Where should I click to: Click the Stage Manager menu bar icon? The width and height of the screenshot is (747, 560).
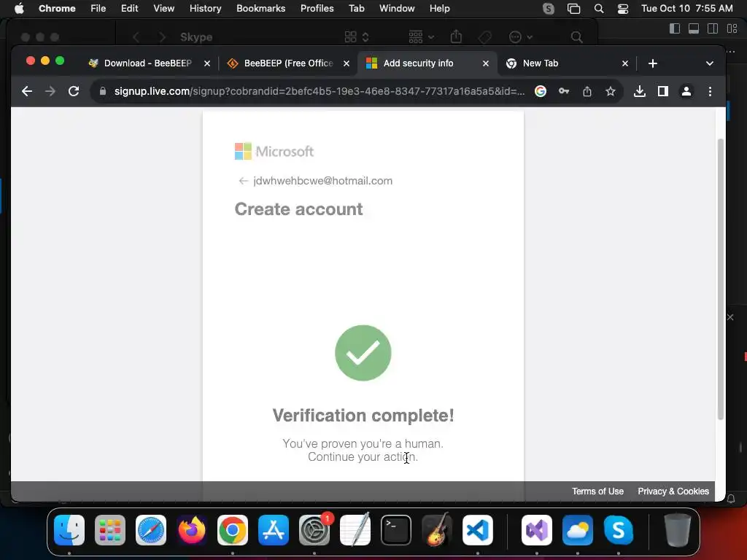[x=573, y=9]
